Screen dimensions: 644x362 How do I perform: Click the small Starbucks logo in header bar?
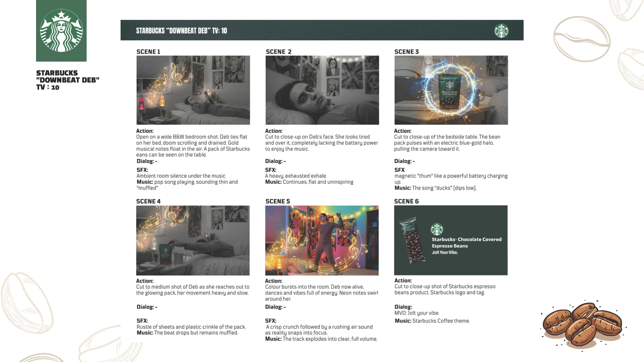pos(501,31)
